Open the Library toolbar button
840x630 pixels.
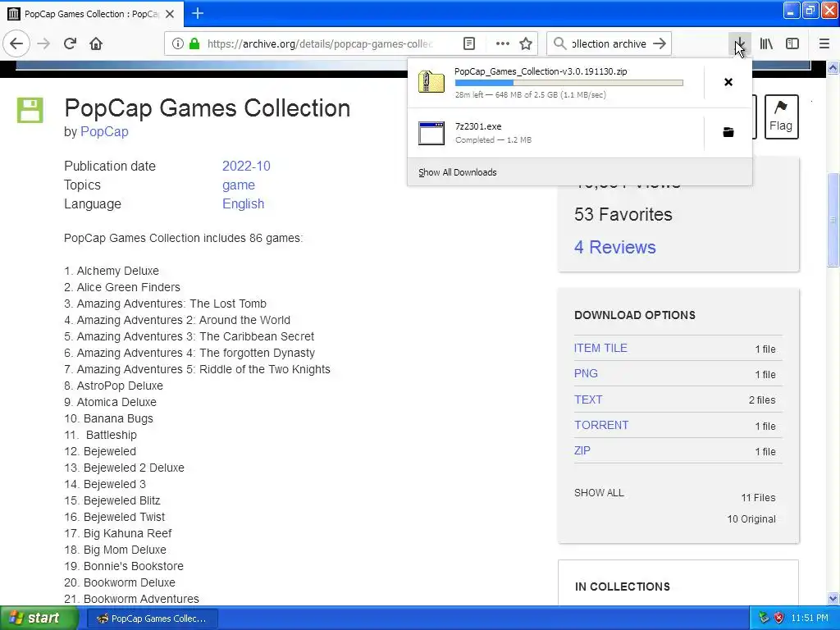click(x=766, y=44)
